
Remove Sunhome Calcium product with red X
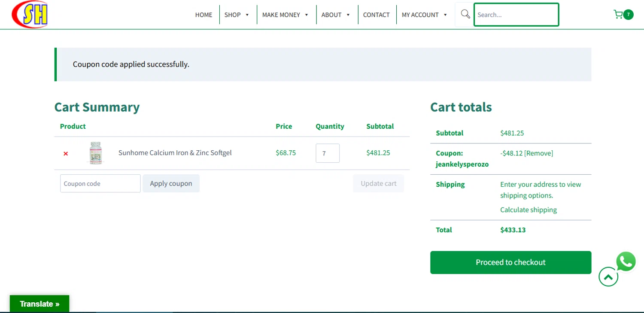[66, 153]
